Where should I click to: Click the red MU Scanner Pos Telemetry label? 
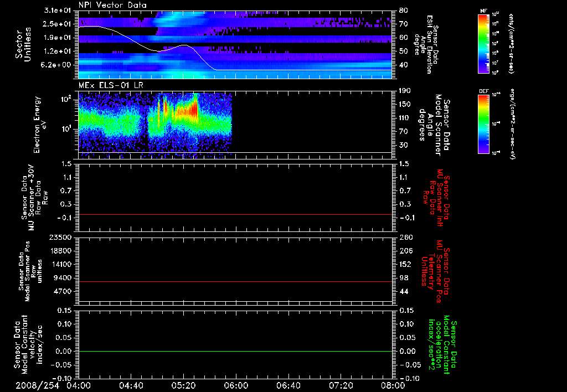[x=435, y=271]
